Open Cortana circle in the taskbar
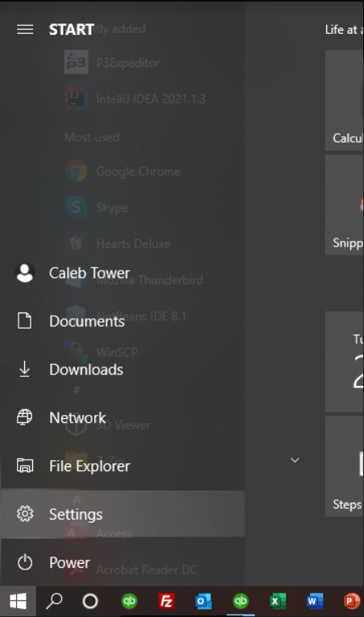 [90, 601]
